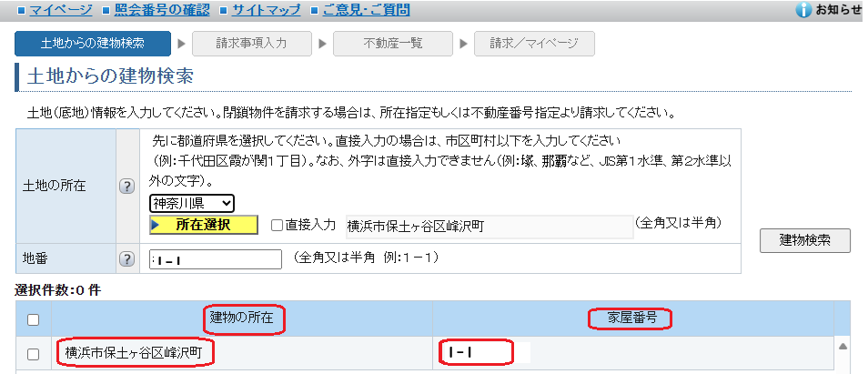Viewport: 868px width, 374px height.
Task: Go to 土地からの建物検索 step tab
Action: tap(93, 44)
